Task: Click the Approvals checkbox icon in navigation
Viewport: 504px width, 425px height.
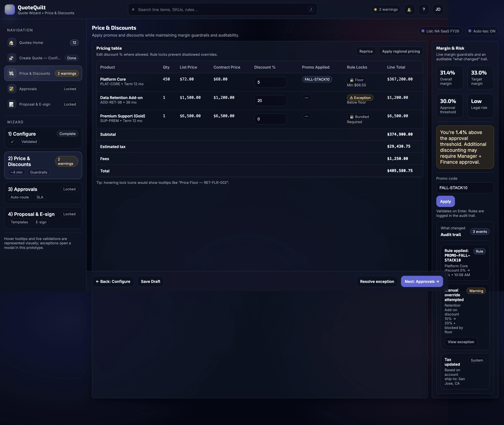Action: coord(11,89)
